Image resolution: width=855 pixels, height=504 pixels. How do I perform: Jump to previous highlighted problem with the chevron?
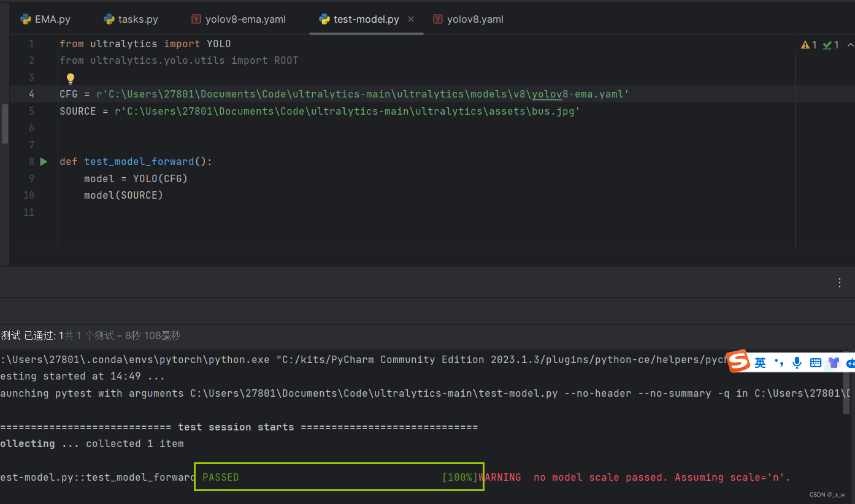[850, 45]
